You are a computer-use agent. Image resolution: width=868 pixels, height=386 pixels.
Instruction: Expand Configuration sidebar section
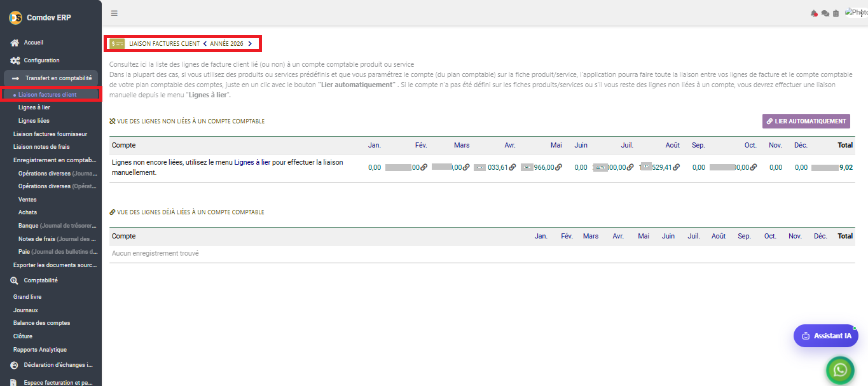41,60
